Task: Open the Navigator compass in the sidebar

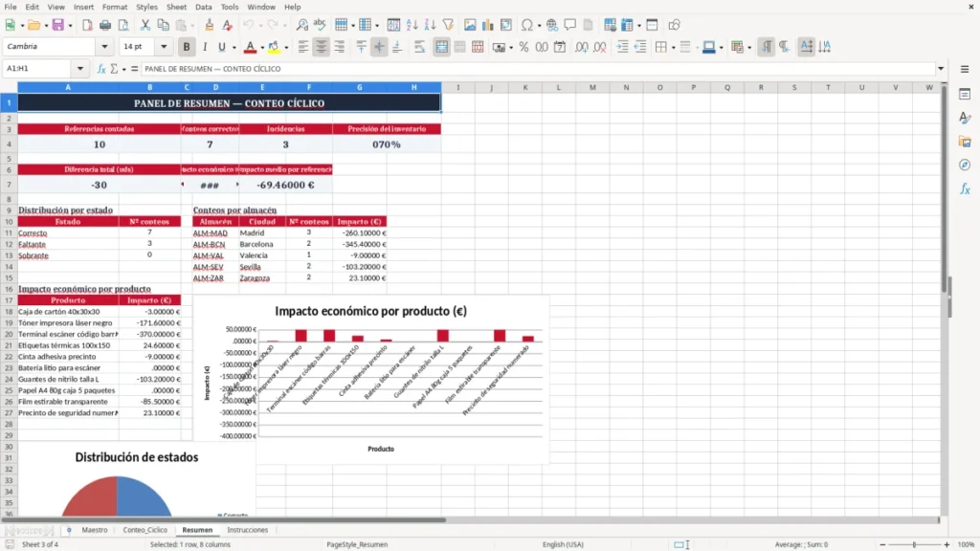Action: click(965, 165)
